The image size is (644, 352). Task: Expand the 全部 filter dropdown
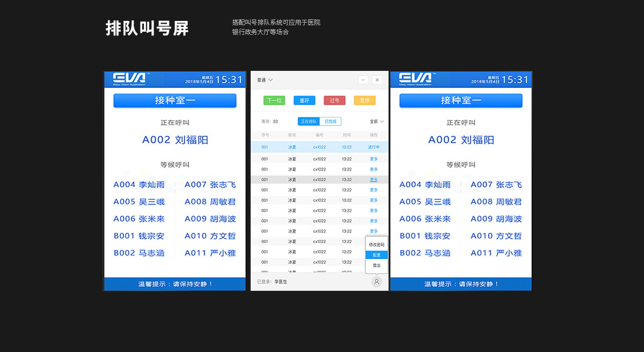(x=377, y=122)
